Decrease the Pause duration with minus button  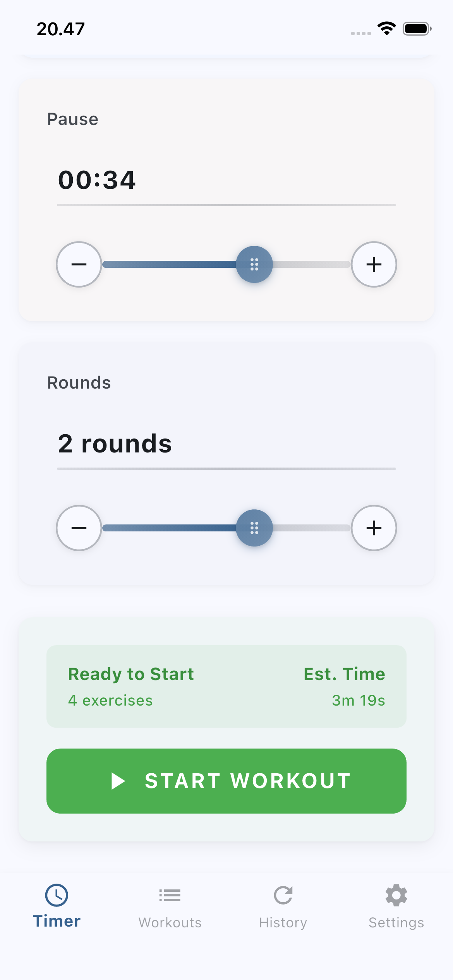[x=79, y=264]
